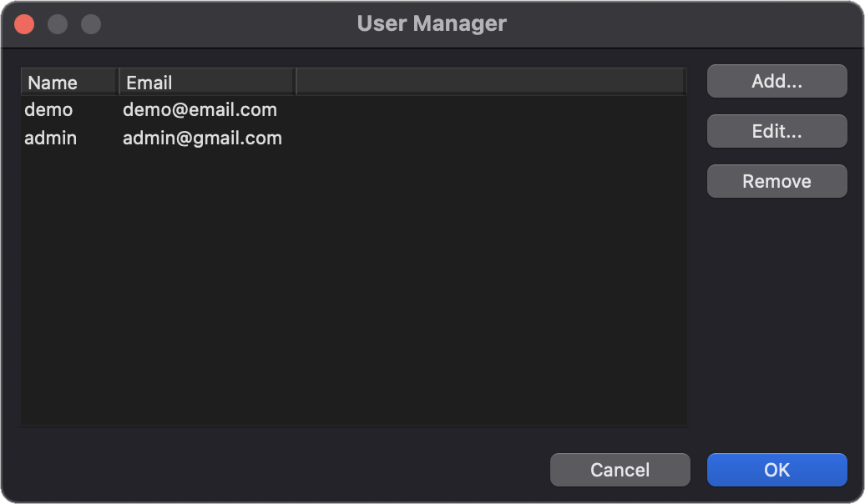
Task: Click the divider right of the Email header
Action: 296,82
